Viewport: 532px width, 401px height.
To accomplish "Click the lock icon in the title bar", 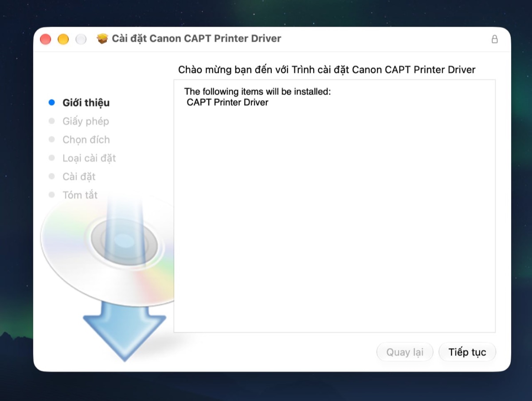I will [x=495, y=39].
